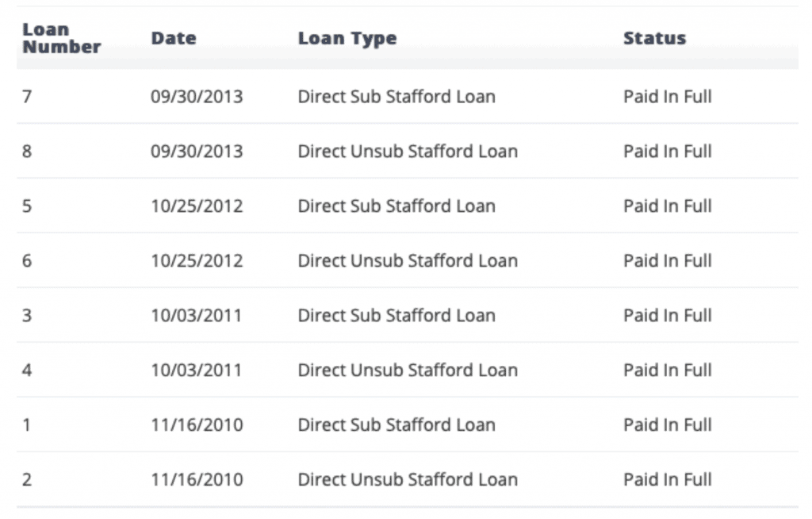Click the Status column header
Screen dimensions: 812x519
654,38
